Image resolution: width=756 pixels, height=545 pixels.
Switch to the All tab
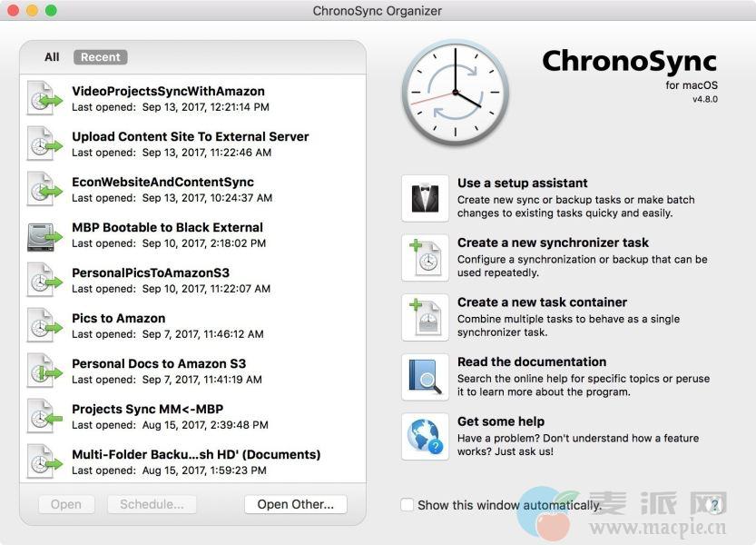[x=52, y=57]
